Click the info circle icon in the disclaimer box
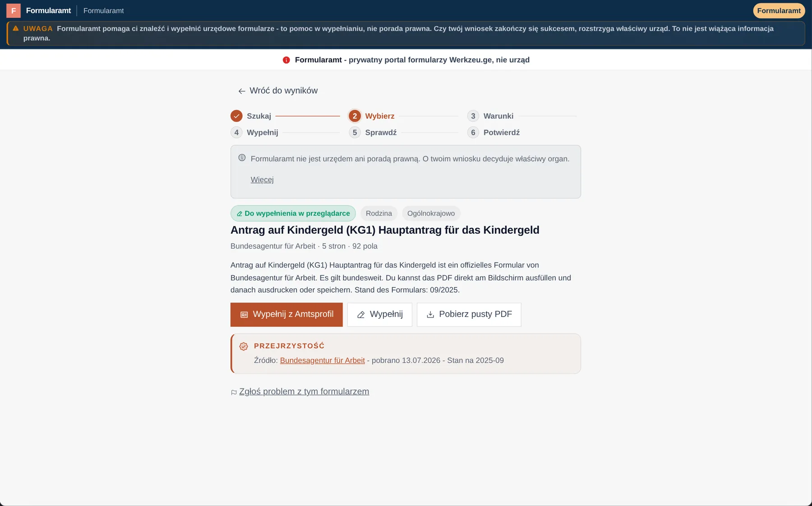 [242, 158]
